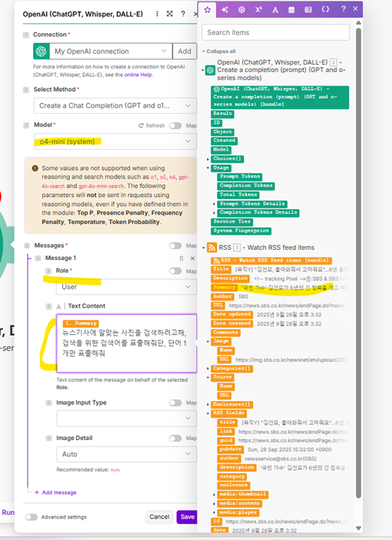392x540 pixels.
Task: Enable the Advanced settings switch
Action: (31, 517)
